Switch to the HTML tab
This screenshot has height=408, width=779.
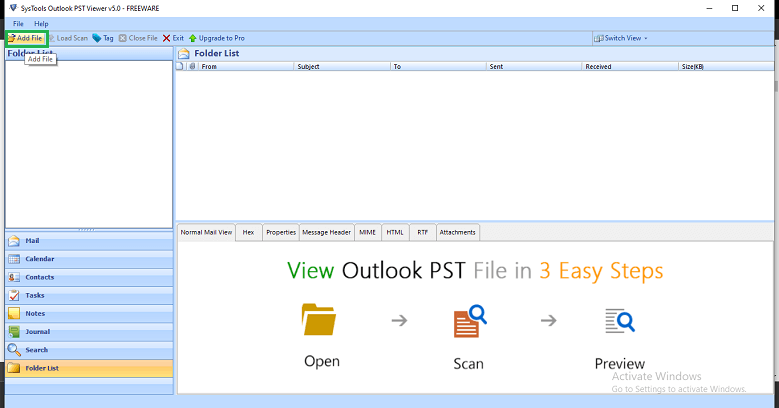[x=395, y=233]
